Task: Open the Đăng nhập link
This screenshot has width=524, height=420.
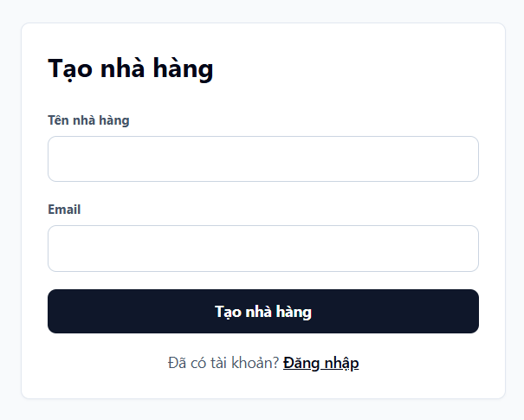Action: pyautogui.click(x=320, y=363)
